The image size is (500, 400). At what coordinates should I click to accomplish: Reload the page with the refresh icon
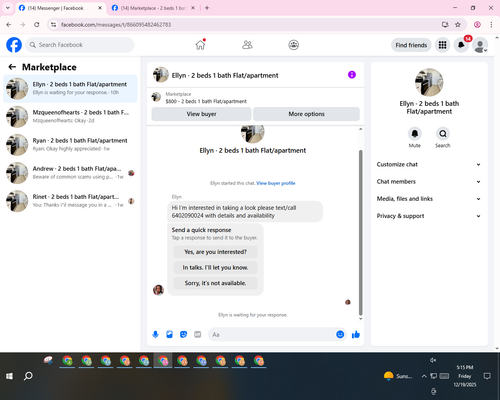(37, 25)
